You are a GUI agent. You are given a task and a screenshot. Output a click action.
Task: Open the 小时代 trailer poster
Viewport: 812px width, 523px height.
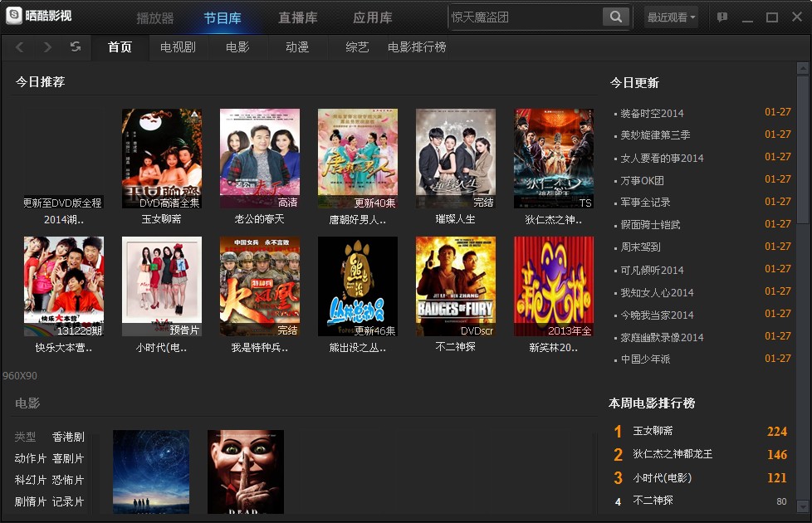coord(162,286)
